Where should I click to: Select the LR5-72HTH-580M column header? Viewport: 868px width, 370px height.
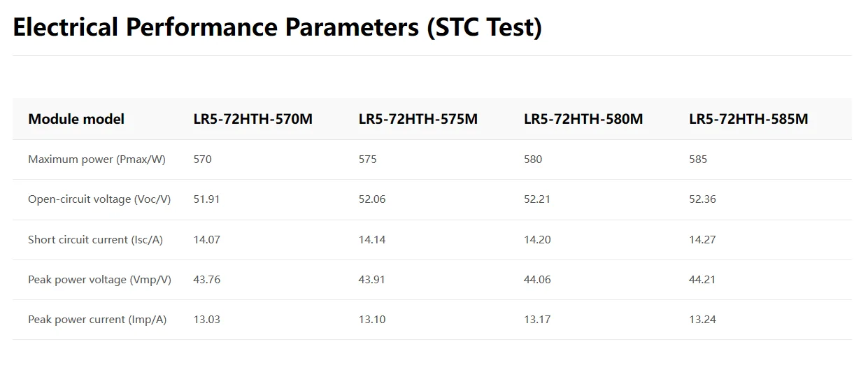pos(583,119)
